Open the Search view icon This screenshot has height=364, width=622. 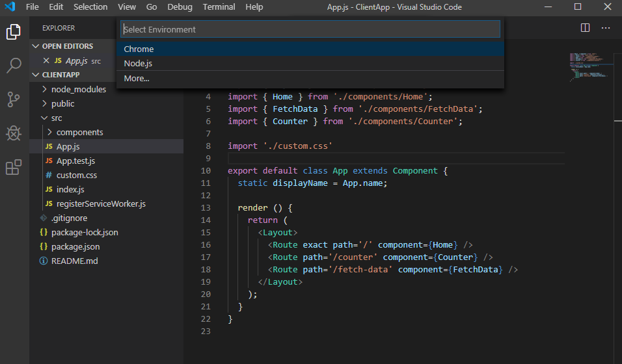point(14,66)
